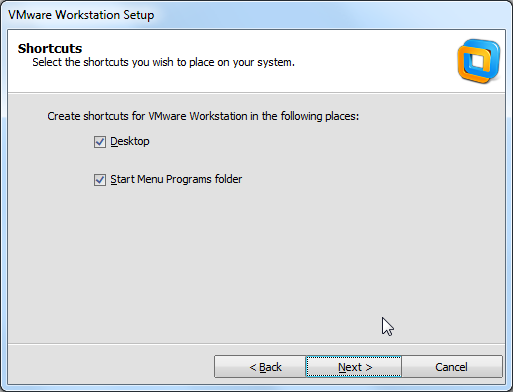The image size is (513, 392).
Task: Return to previous page with Back
Action: [260, 367]
